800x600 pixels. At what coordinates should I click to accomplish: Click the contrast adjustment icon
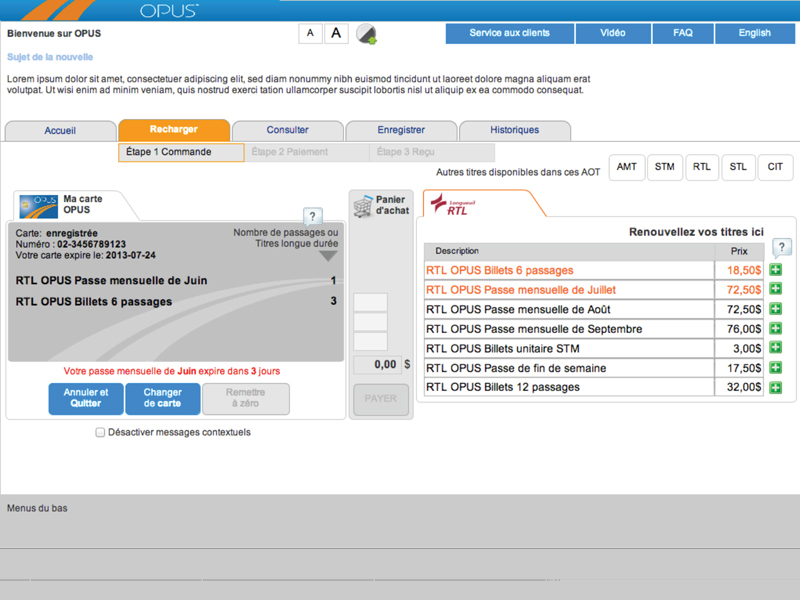pyautogui.click(x=366, y=34)
